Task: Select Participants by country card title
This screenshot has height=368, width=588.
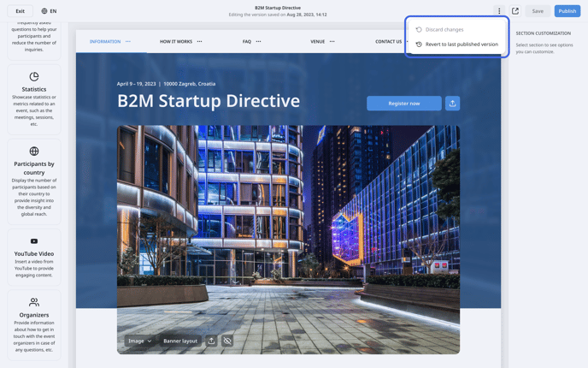Action: [34, 168]
